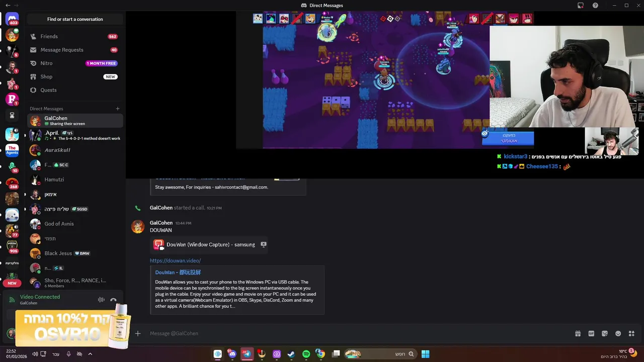
Task: Open the server marked NEW
Action: click(12, 280)
